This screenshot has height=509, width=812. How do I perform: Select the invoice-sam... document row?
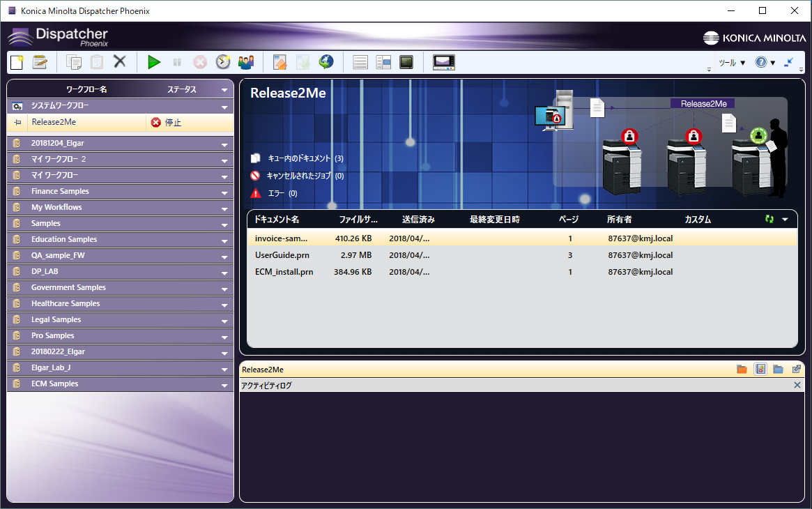click(522, 238)
